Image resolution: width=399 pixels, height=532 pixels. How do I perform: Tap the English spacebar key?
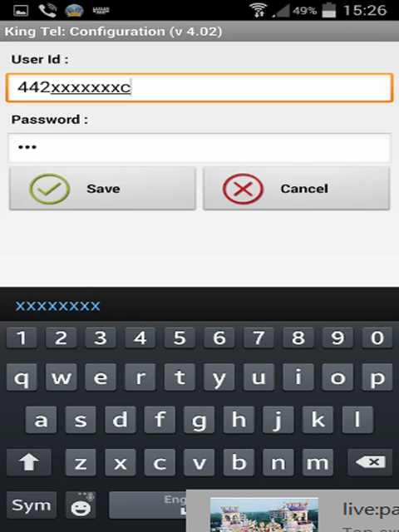tap(148, 505)
